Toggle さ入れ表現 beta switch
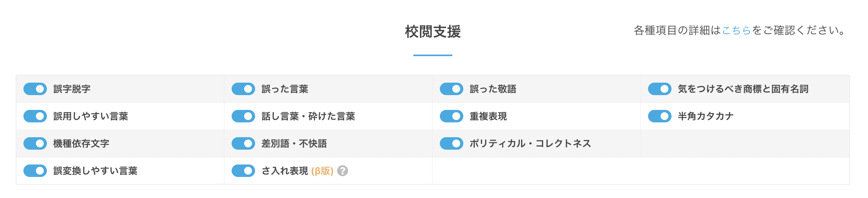 (x=243, y=171)
